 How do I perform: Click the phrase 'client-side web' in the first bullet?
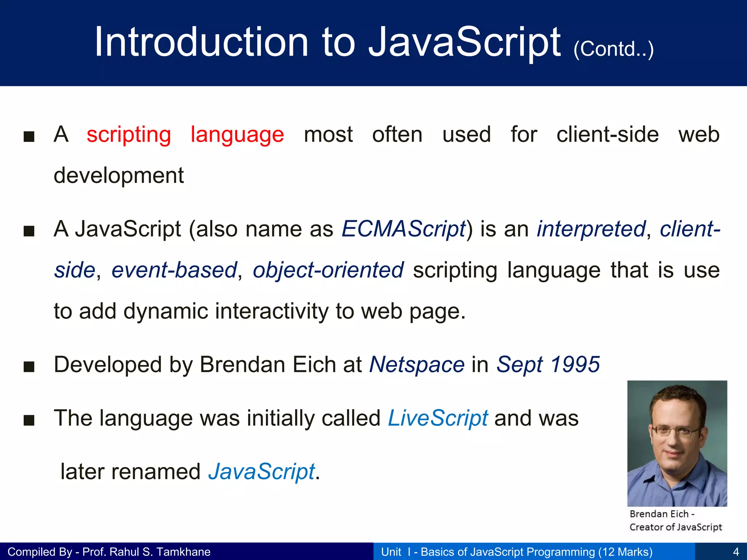638,135
